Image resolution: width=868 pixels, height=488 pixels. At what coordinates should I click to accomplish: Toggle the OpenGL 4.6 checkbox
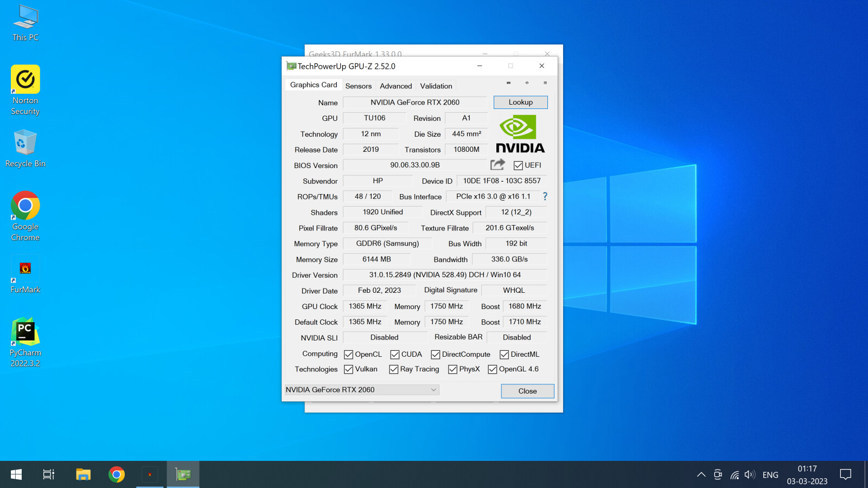492,369
